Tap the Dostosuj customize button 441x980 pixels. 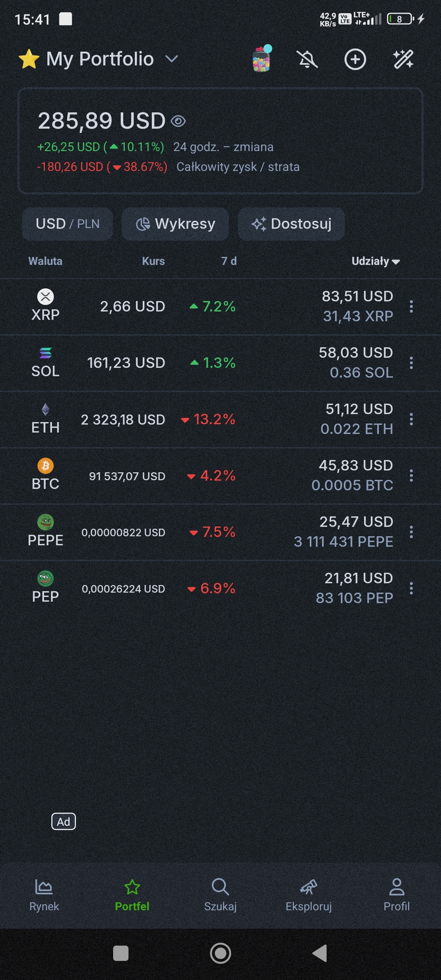click(291, 224)
